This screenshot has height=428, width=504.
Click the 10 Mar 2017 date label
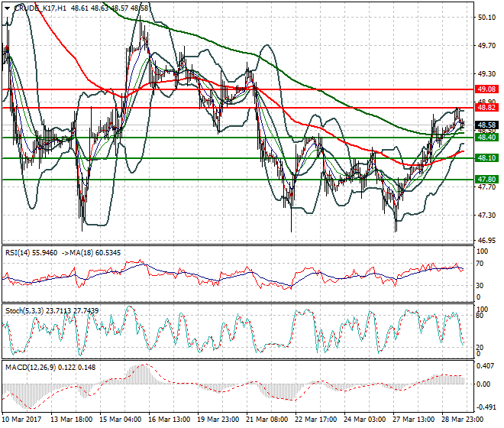[22, 420]
